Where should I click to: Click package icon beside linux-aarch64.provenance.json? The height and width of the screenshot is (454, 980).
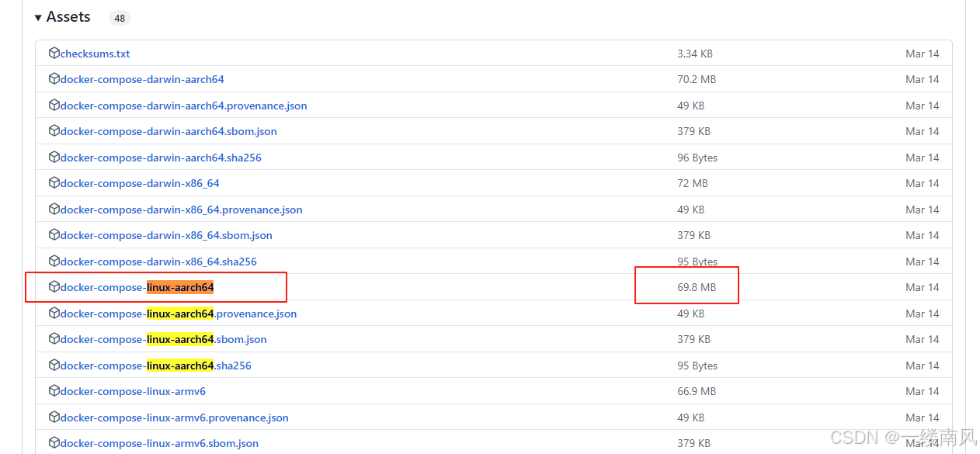point(54,313)
